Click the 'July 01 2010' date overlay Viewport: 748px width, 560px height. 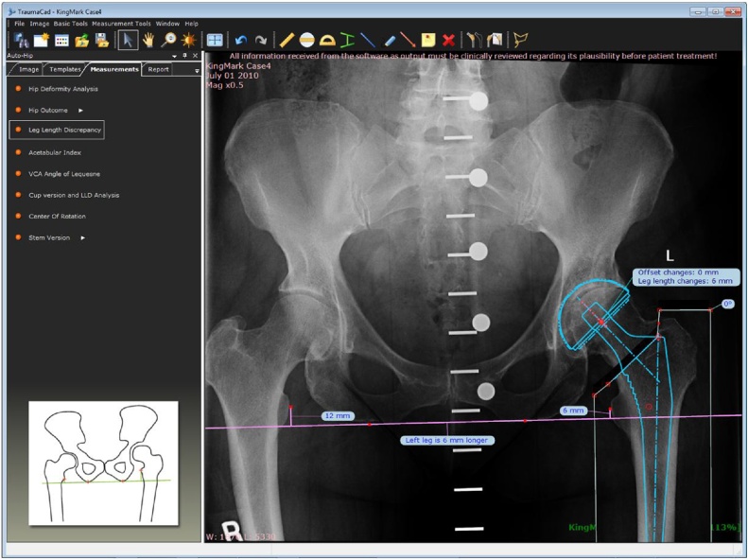coord(233,76)
